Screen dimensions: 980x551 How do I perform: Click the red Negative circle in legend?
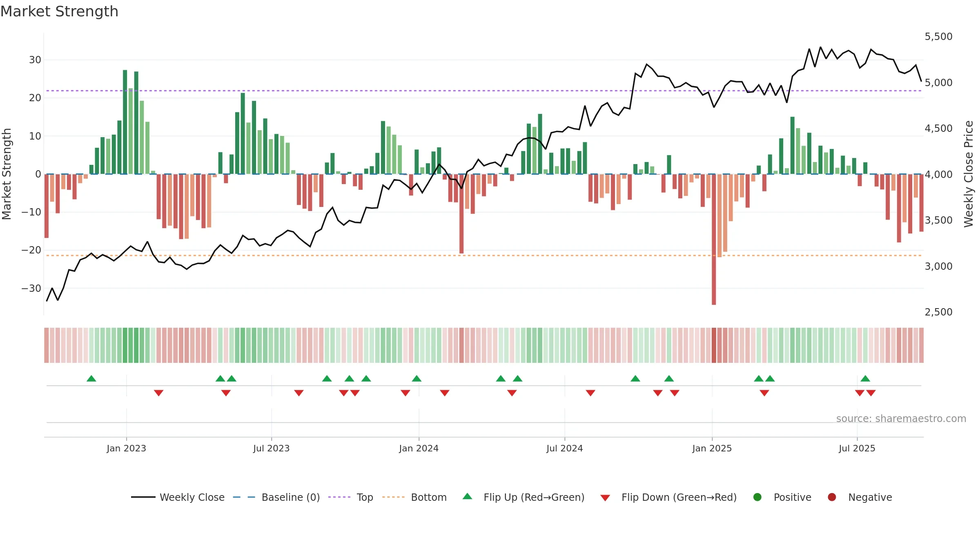[832, 497]
